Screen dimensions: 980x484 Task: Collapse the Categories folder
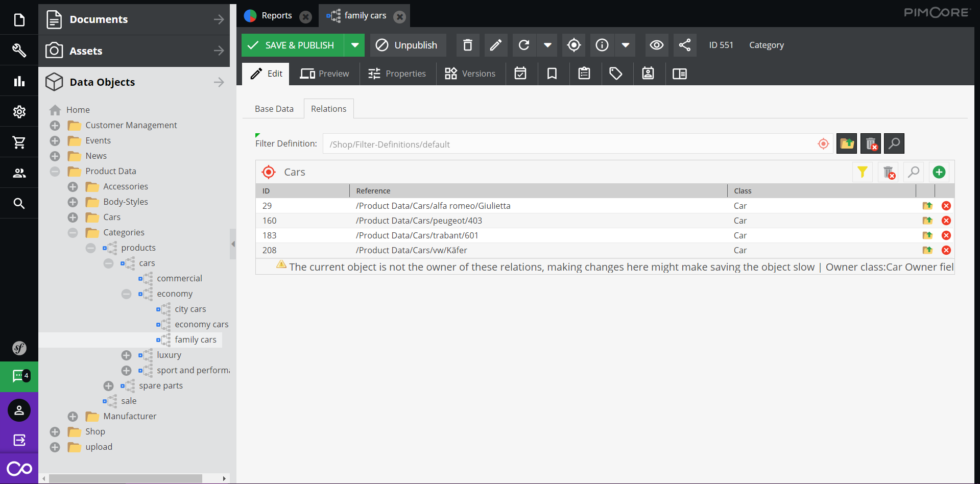73,233
